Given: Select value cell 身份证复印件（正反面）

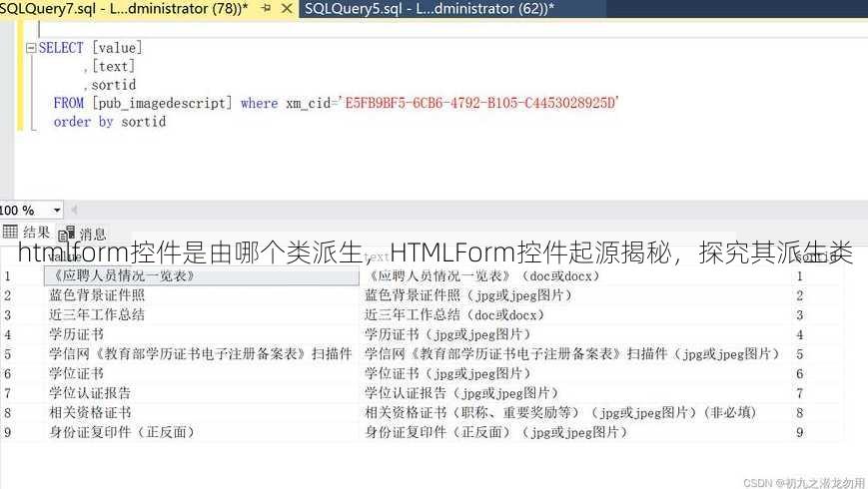Looking at the screenshot, I should tap(202, 432).
